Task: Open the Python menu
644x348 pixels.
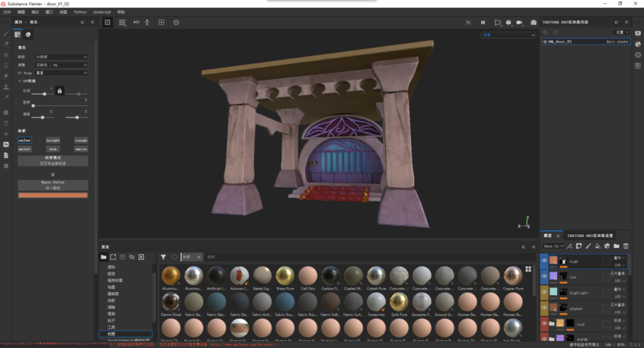Action: click(x=80, y=12)
